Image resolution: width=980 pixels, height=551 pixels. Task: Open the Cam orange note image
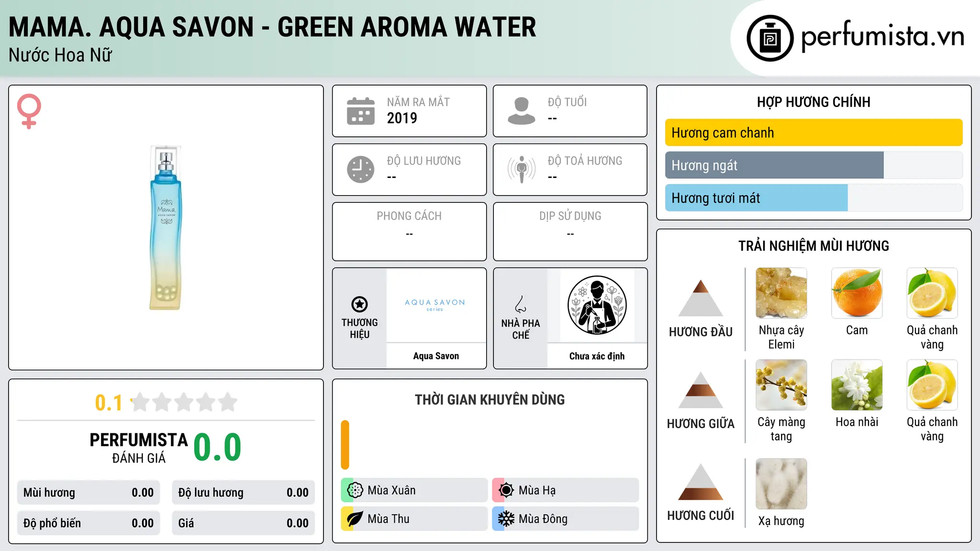click(x=857, y=293)
